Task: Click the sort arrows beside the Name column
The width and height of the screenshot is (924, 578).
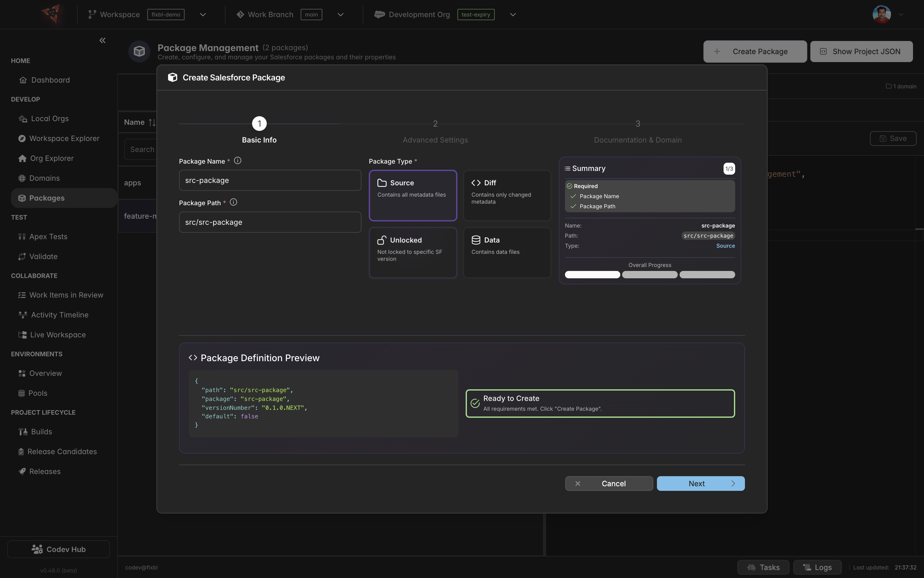Action: tap(152, 122)
